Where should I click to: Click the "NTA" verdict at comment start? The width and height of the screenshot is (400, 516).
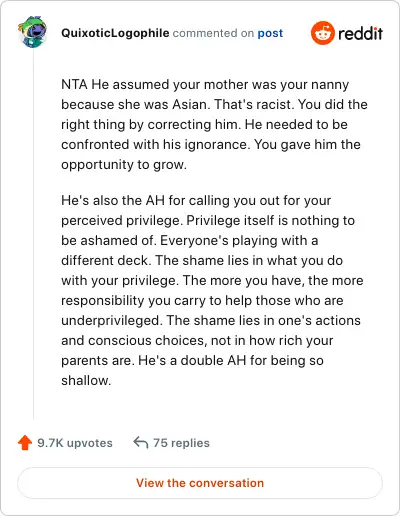[74, 84]
